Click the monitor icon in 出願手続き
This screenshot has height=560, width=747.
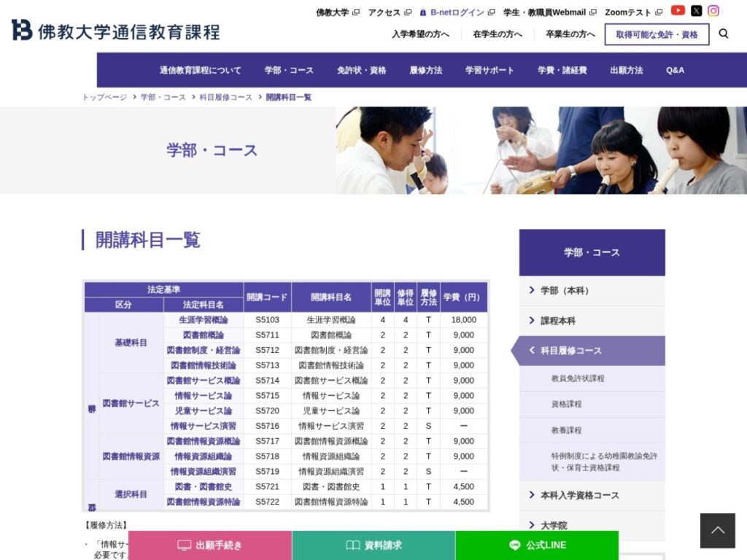[184, 545]
